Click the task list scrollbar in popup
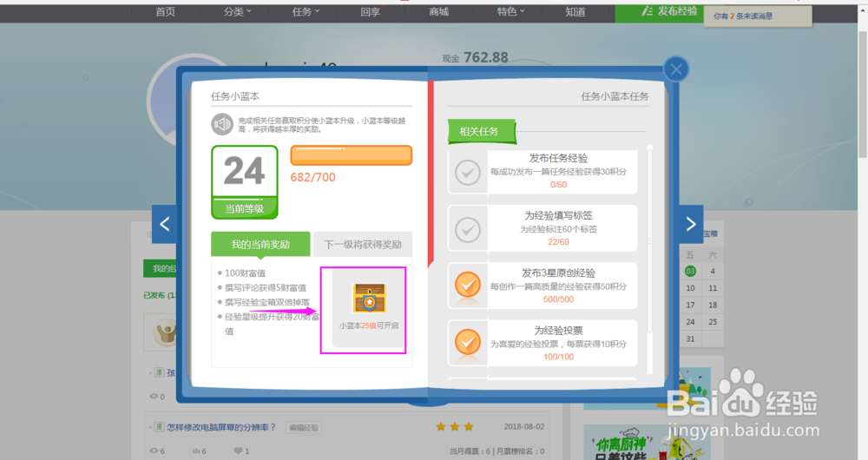The image size is (868, 460). point(650,240)
